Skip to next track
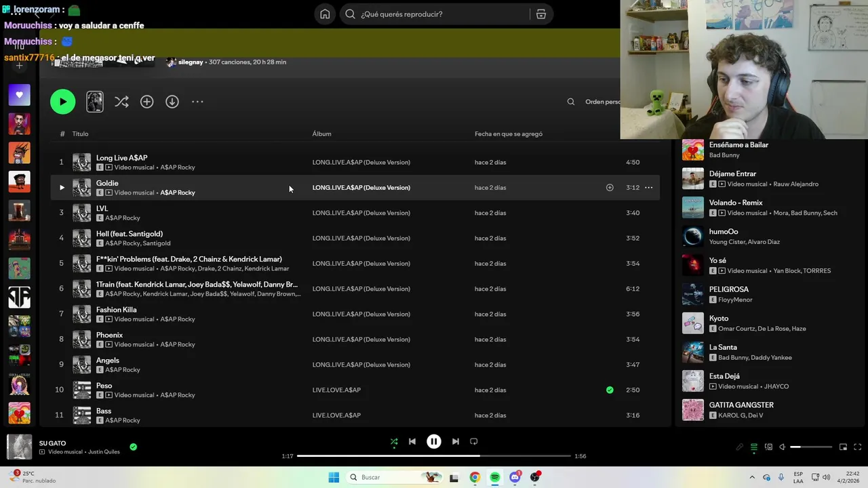 pyautogui.click(x=456, y=441)
